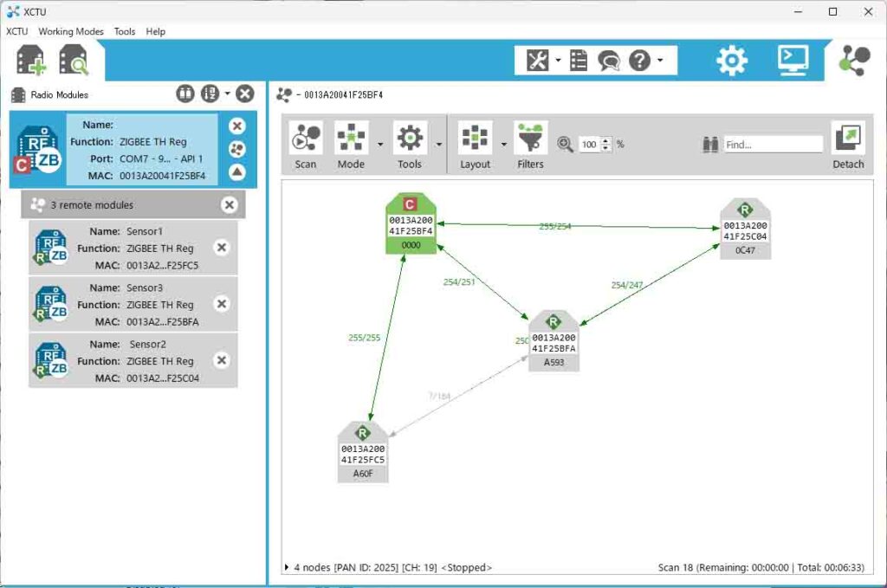Open the help question mark icon
The height and width of the screenshot is (588, 887).
pyautogui.click(x=640, y=61)
